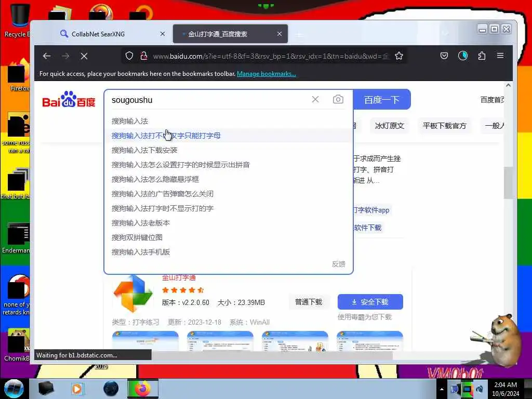Open Baidu image search camera icon
Viewport: 532px width, 399px height.
338,99
